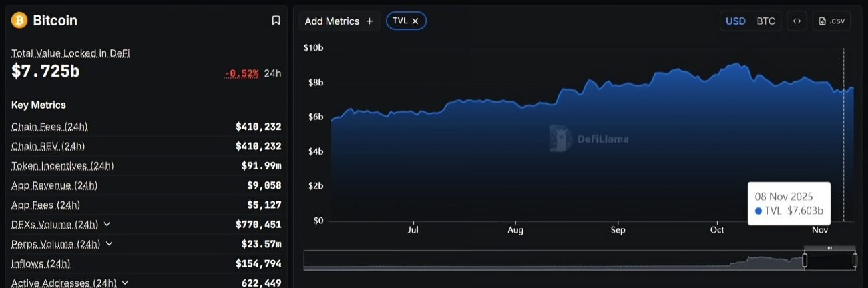Screen dimensions: 868x288
Task: Click the right range slider handle
Action: click(x=855, y=260)
